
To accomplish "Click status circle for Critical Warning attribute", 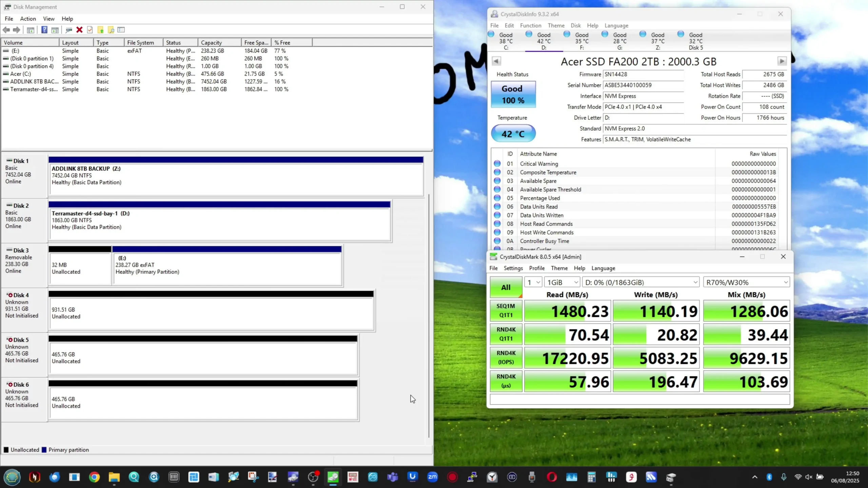I will pyautogui.click(x=497, y=164).
